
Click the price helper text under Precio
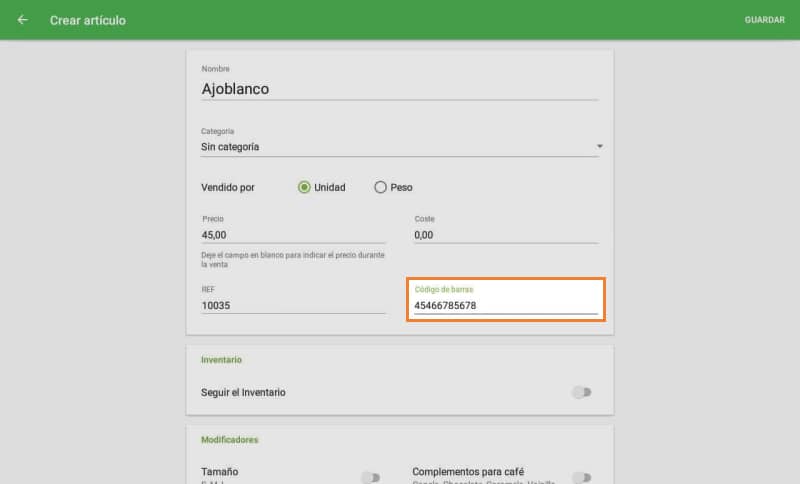(293, 260)
